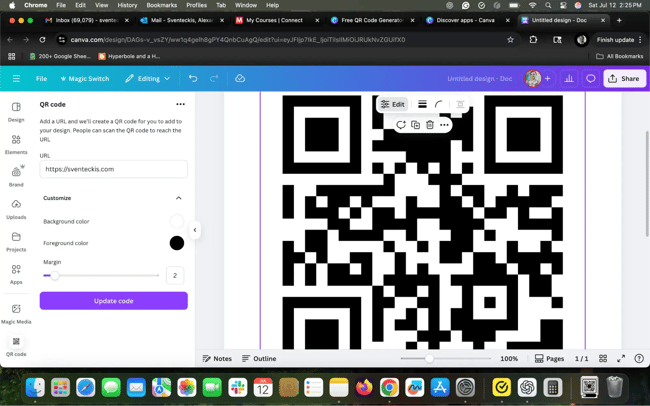Click the Share button
Screen dimensions: 650x406
(624, 78)
